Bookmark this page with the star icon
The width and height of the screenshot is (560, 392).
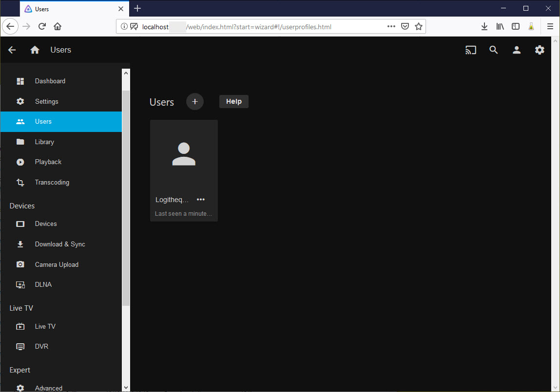click(419, 26)
